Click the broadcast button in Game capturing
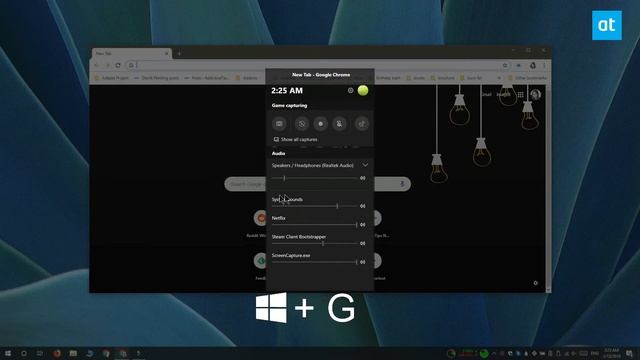Screen dimensions: 640x360 (x=362, y=124)
